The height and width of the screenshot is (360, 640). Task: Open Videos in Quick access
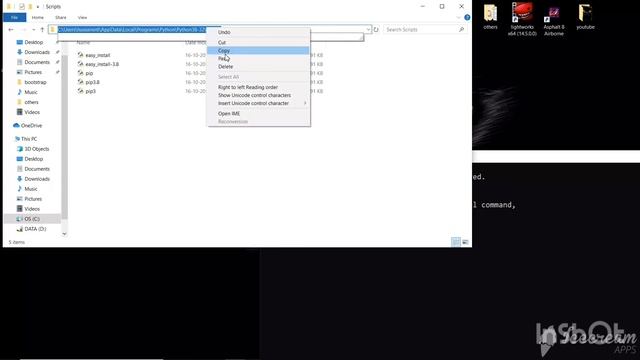point(32,112)
